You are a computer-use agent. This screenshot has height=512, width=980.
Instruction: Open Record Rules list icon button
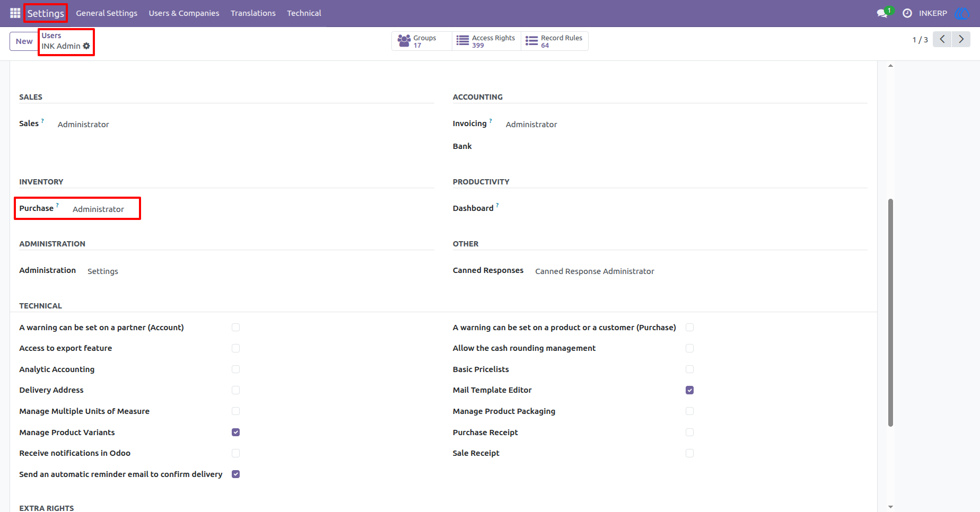[555, 41]
